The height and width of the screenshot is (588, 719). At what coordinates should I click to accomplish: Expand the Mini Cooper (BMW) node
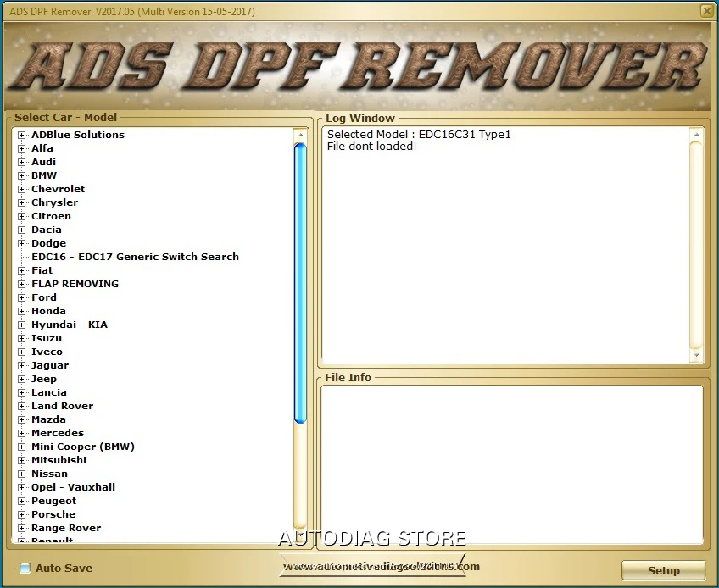click(x=21, y=447)
